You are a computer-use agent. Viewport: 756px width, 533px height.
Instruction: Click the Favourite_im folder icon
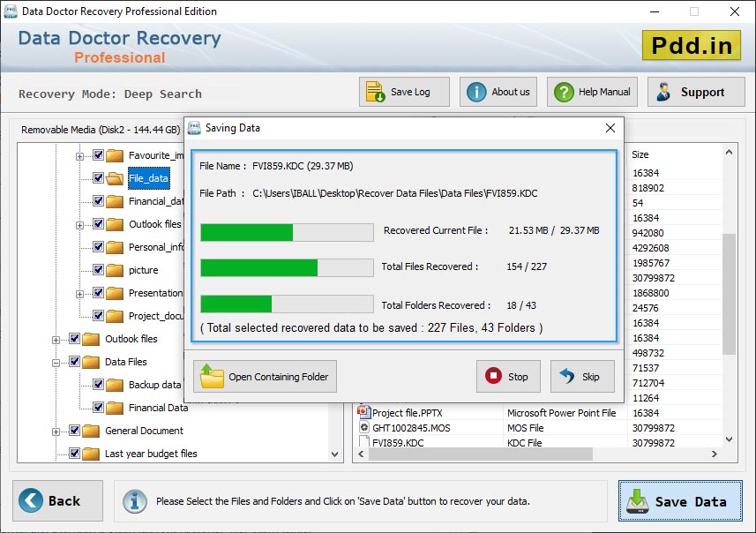[115, 155]
